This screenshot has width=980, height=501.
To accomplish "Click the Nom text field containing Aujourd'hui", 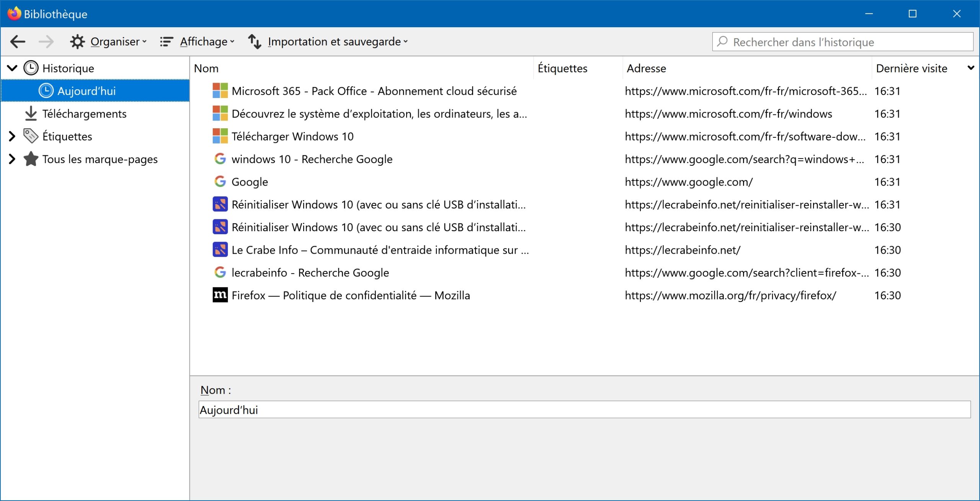I will 585,410.
